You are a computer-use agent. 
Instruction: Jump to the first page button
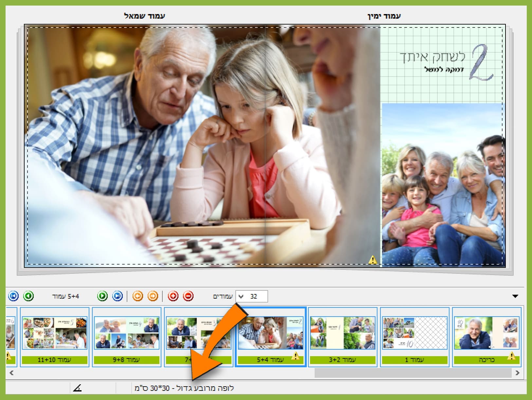pyautogui.click(x=13, y=296)
